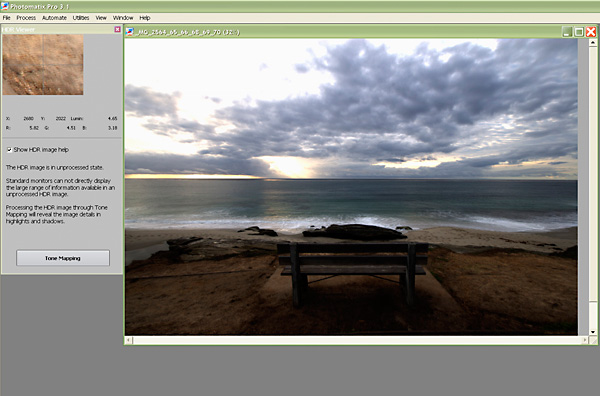
Task: Open the Automate menu
Action: pyautogui.click(x=54, y=18)
